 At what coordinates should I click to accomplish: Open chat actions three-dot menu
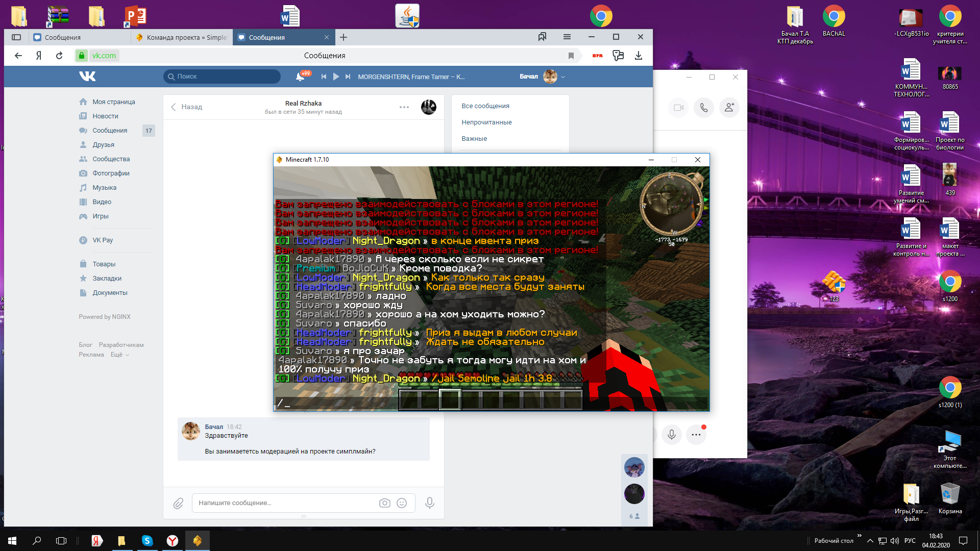pyautogui.click(x=404, y=107)
